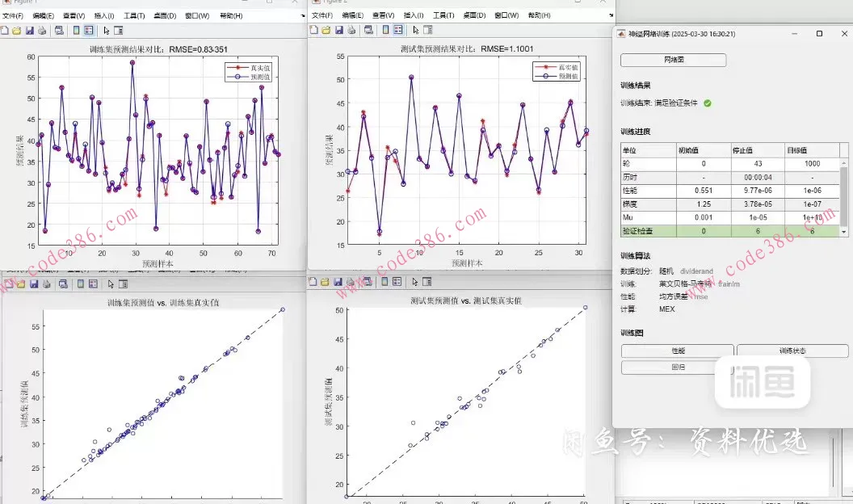
Task: Click Edit Plot arrow in test scatter figure toolbar
Action: pos(416,282)
